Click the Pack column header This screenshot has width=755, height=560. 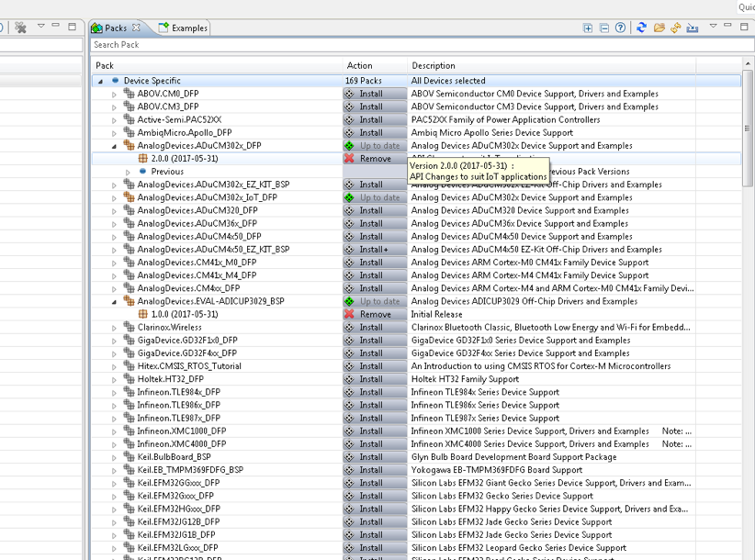pos(105,65)
